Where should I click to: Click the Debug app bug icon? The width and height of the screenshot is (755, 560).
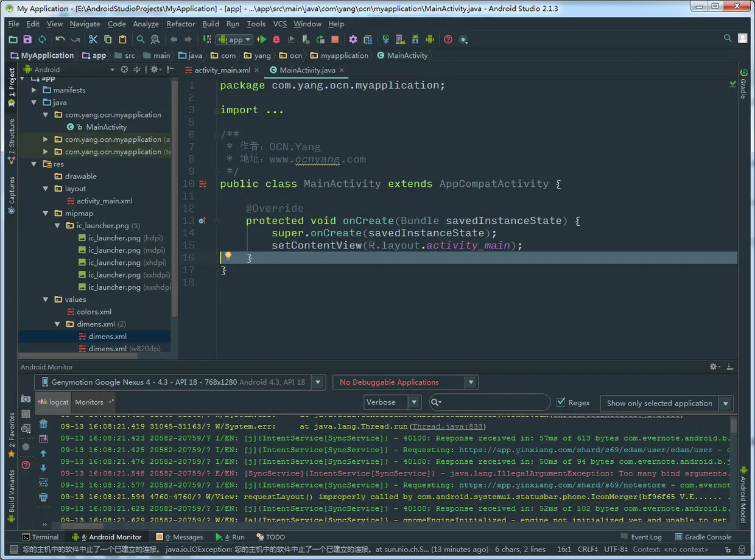pos(276,40)
